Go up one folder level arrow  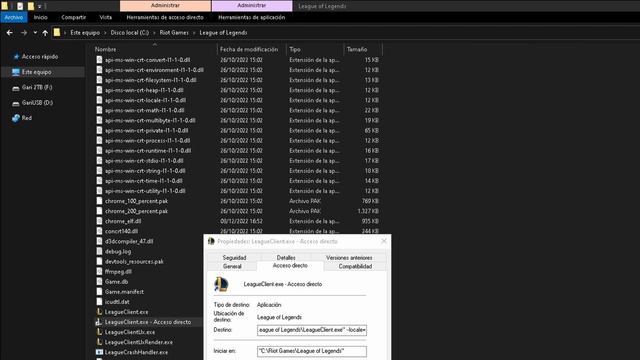coord(45,33)
